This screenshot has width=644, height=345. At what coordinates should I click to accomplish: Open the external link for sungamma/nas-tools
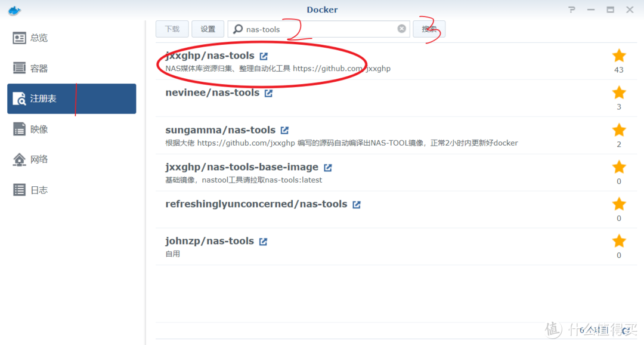click(x=284, y=130)
